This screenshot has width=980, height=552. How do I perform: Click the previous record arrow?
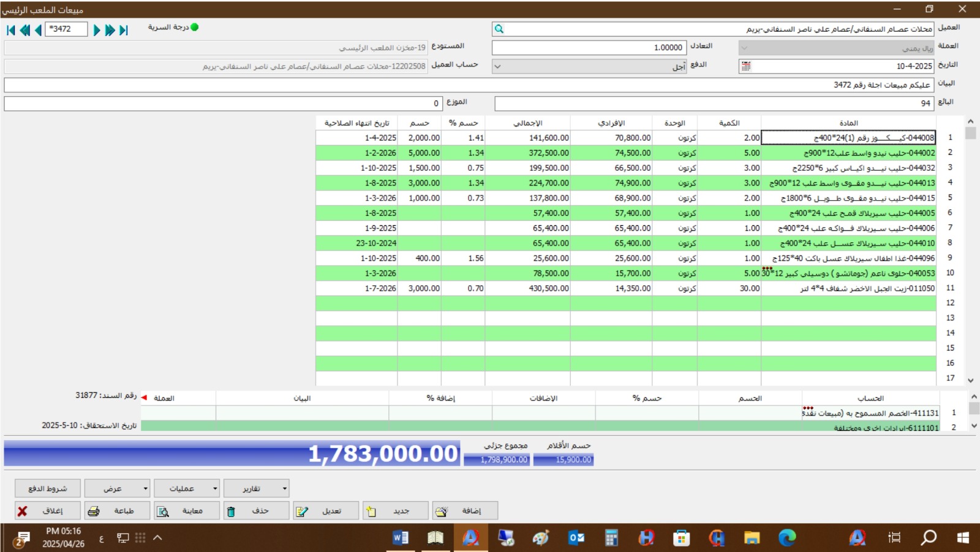click(38, 30)
